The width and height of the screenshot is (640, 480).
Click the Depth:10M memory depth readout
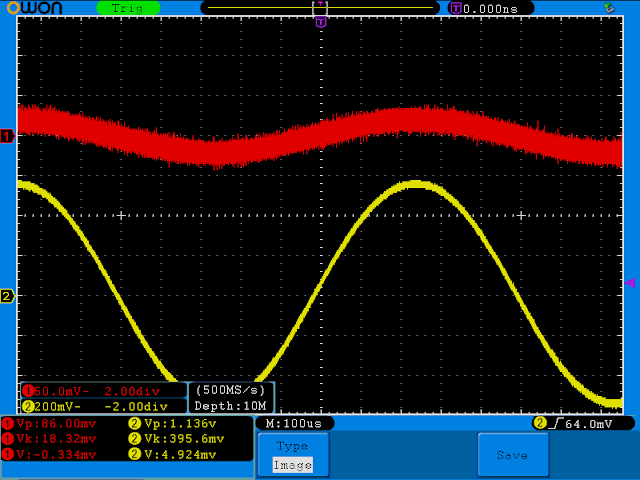click(230, 406)
